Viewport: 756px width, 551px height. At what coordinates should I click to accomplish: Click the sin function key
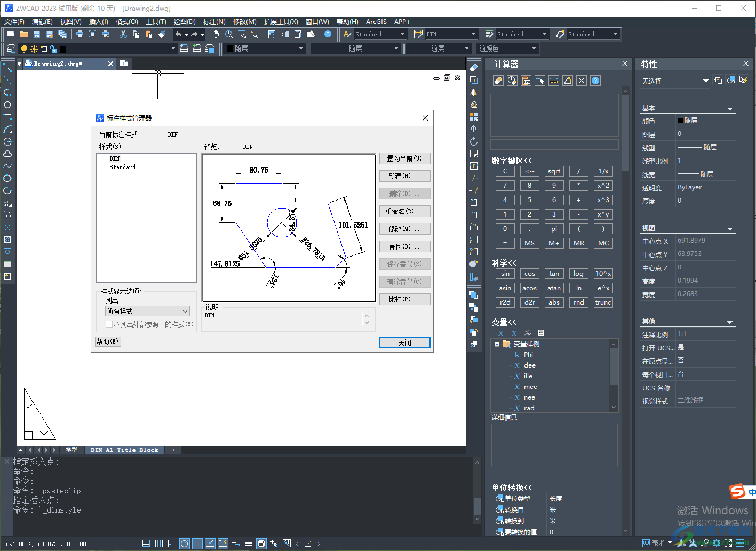(505, 274)
